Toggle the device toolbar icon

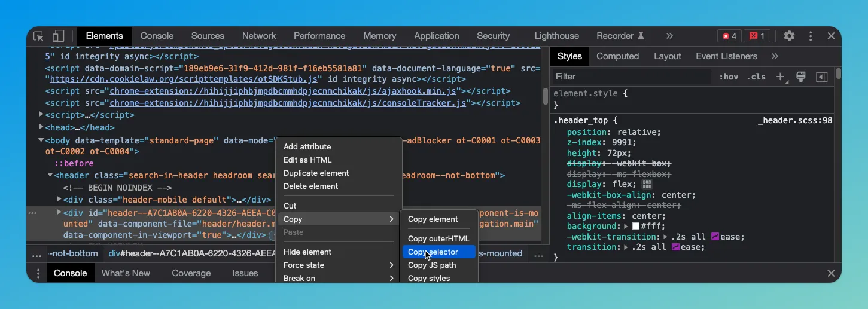point(58,36)
